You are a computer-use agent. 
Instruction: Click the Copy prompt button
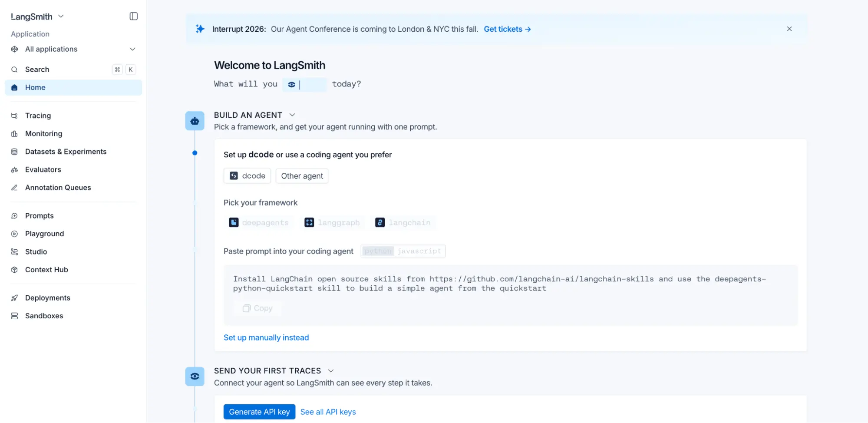tap(257, 308)
